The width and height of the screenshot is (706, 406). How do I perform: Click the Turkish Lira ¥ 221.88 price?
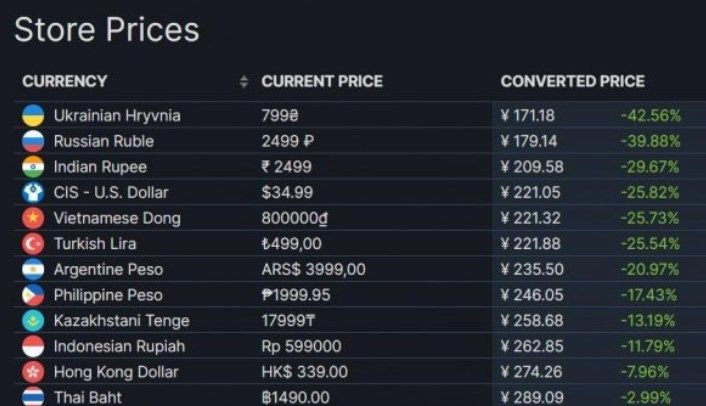coord(528,244)
